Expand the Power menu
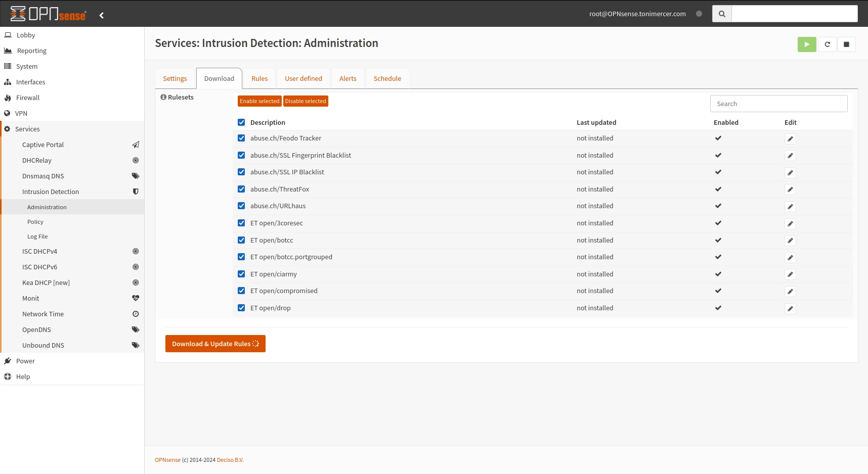Screen dimensions: 868x474 tap(72, 361)
